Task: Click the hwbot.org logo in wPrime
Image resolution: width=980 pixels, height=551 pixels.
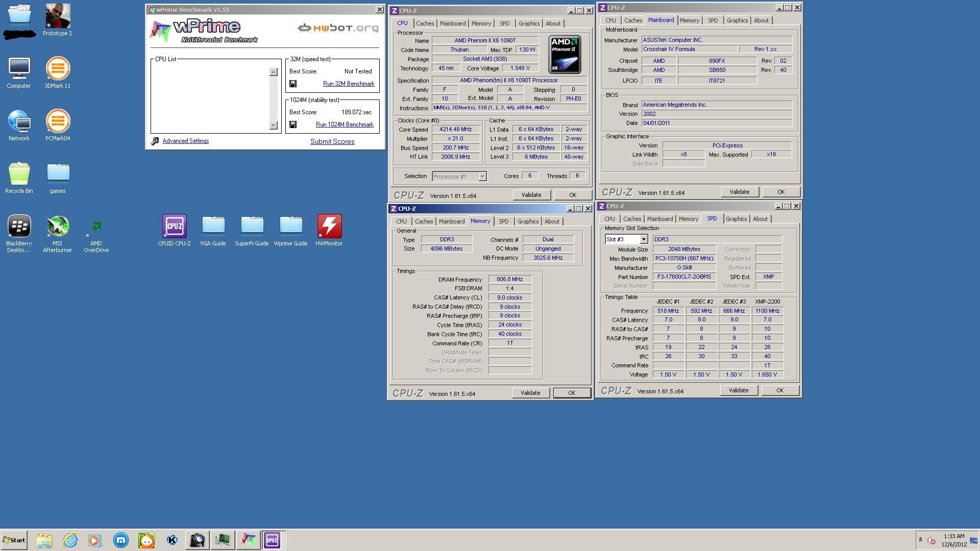Action: tap(338, 28)
